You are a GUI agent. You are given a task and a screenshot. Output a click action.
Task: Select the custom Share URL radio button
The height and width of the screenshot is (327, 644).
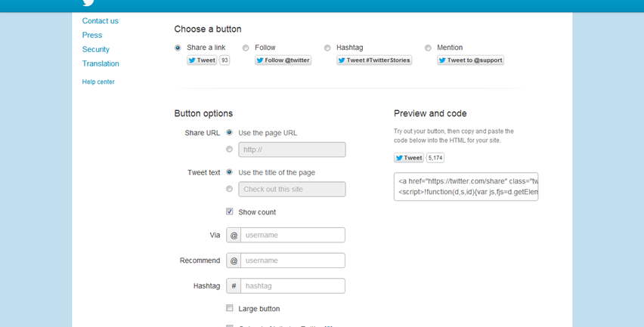tap(230, 150)
